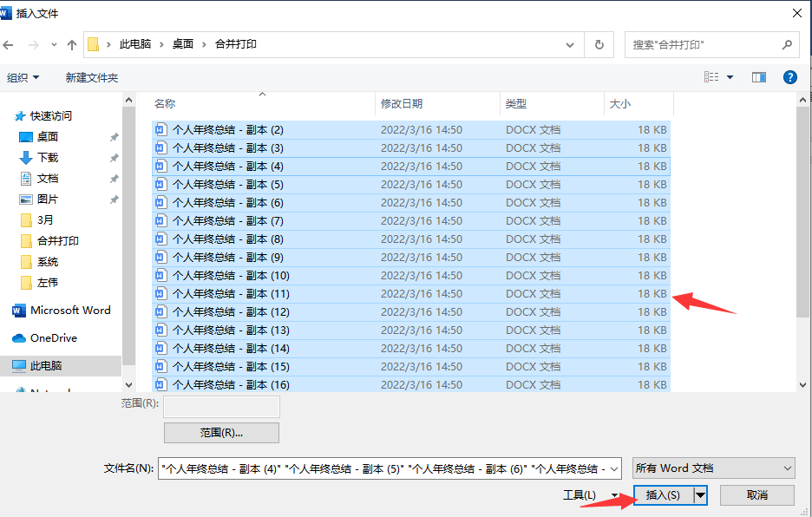The height and width of the screenshot is (517, 812).
Task: Open 桌面 in the navigation pane
Action: pos(48,137)
